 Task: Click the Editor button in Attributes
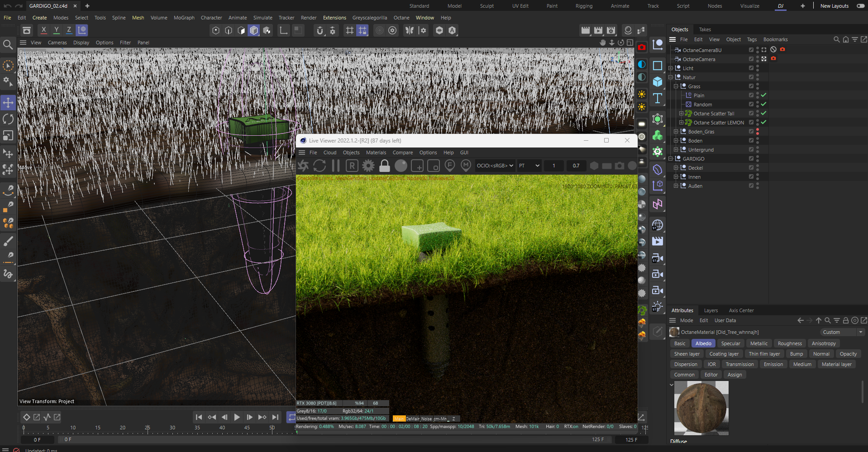[711, 375]
